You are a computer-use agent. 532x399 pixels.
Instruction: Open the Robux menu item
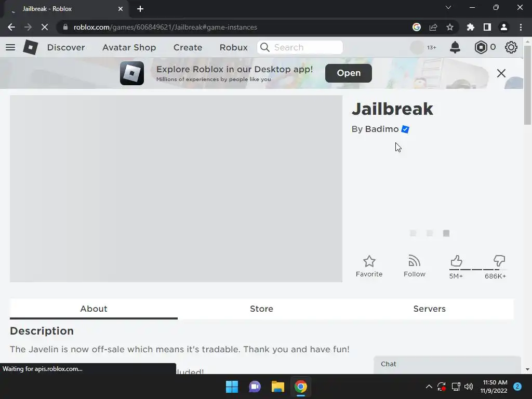coord(234,47)
